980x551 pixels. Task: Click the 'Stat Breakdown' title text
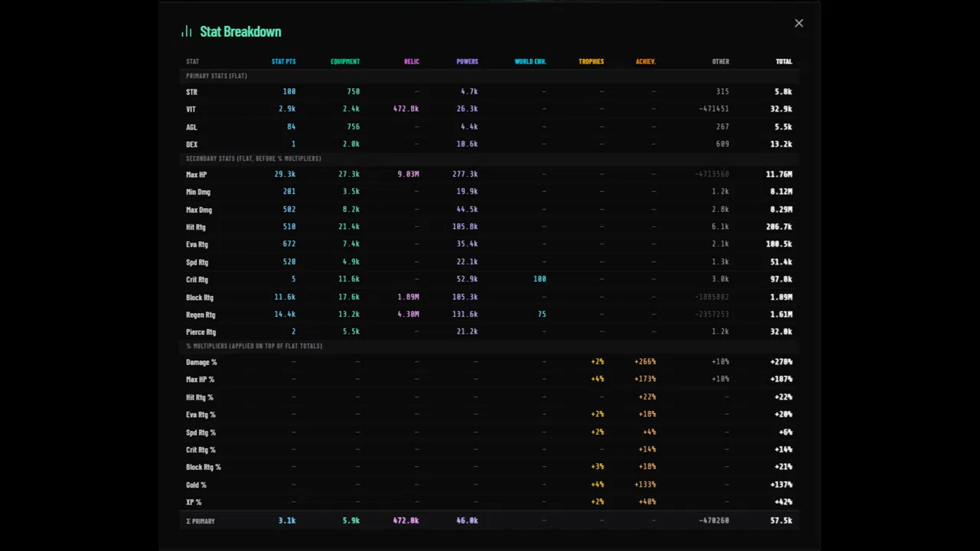point(240,31)
